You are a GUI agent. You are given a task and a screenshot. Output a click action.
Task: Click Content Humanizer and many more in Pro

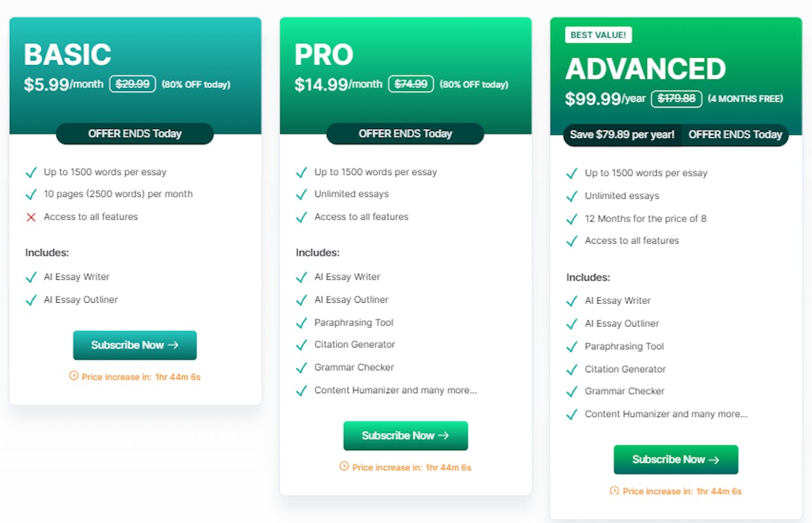pos(396,391)
